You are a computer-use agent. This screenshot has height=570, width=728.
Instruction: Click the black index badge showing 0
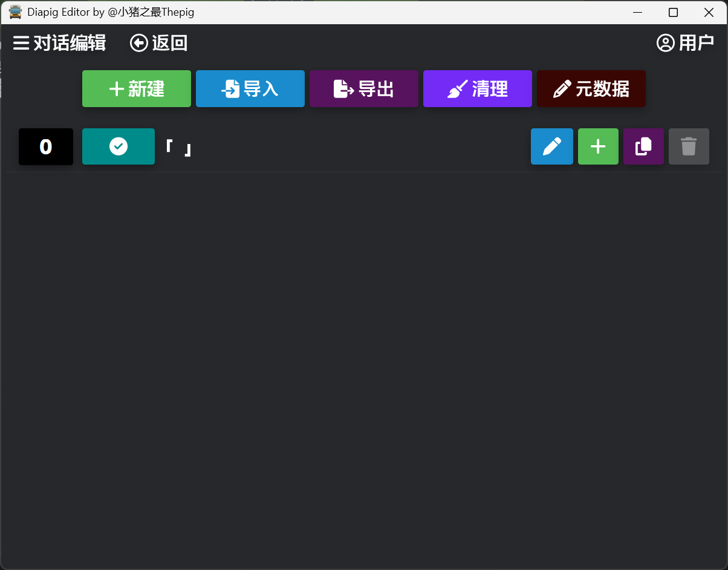coord(46,146)
